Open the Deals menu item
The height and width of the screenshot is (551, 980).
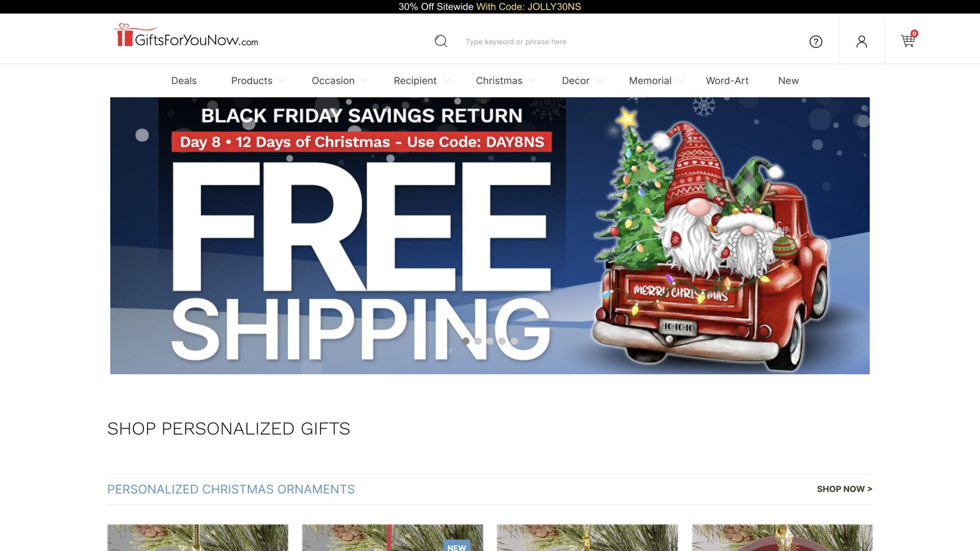tap(184, 81)
